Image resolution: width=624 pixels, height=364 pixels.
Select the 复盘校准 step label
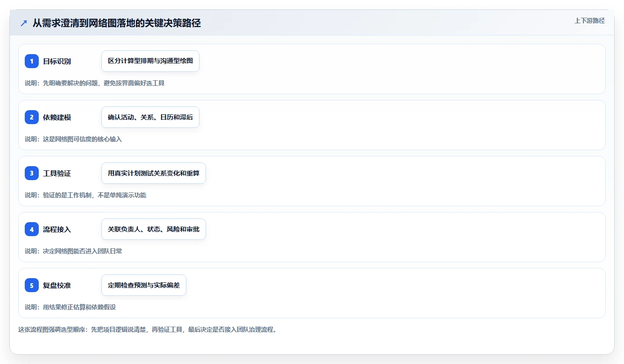point(57,285)
